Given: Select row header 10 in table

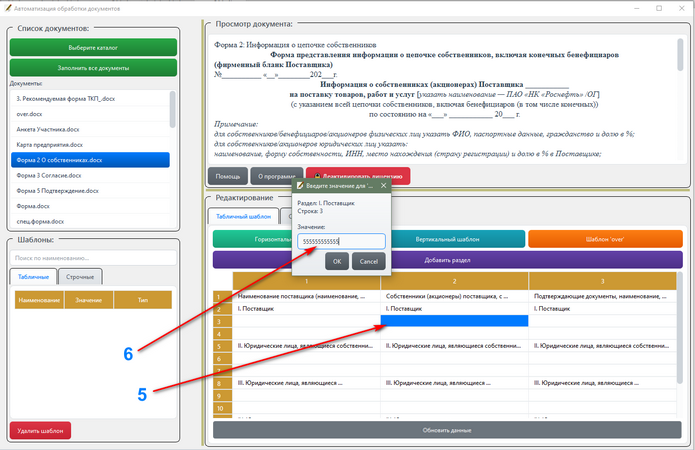Looking at the screenshot, I should (223, 408).
